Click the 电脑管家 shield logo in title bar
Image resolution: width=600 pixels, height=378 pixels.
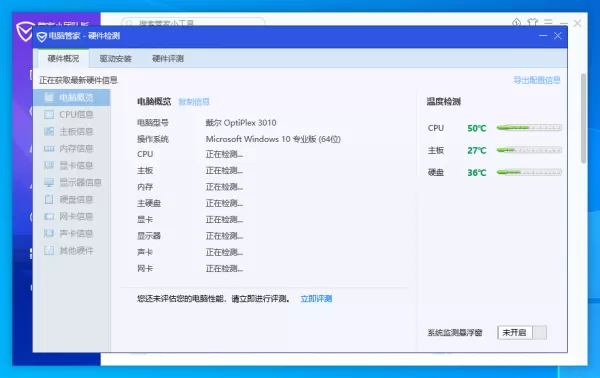pyautogui.click(x=42, y=37)
